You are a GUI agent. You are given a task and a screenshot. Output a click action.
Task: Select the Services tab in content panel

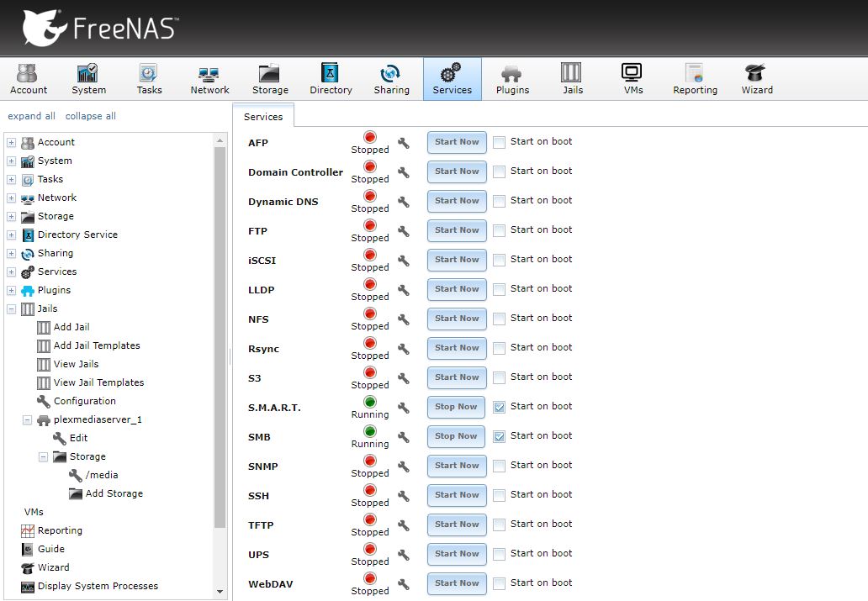coord(263,117)
